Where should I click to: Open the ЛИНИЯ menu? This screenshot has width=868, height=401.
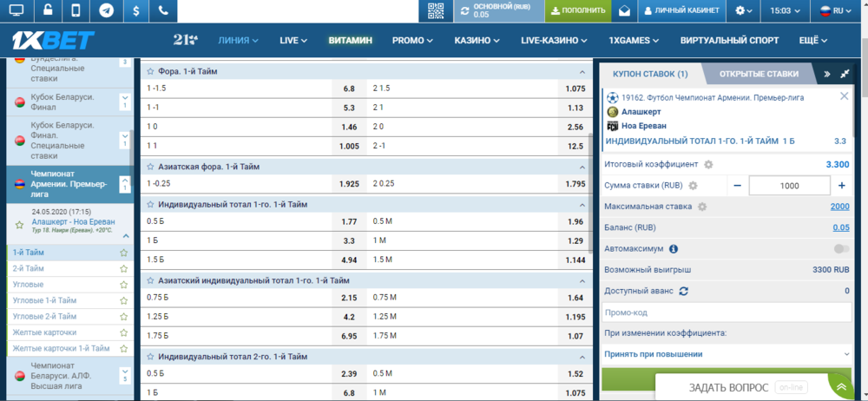click(239, 41)
